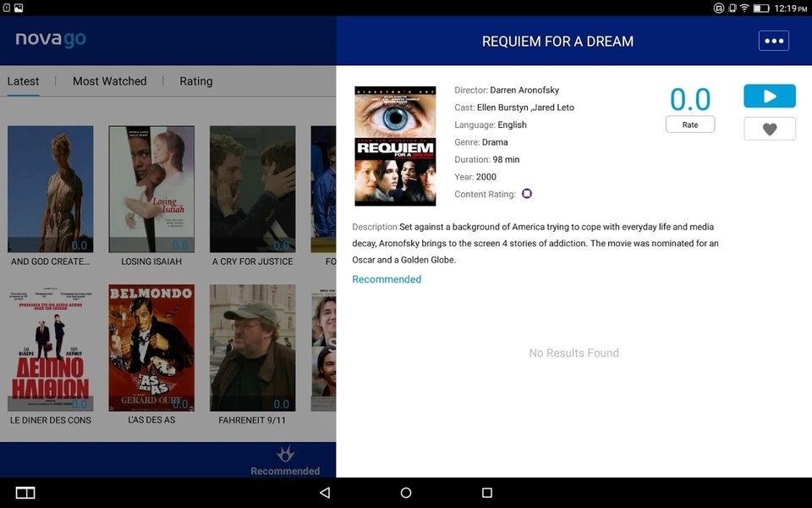Select the Latest tab
This screenshot has height=508, width=812.
pos(23,81)
